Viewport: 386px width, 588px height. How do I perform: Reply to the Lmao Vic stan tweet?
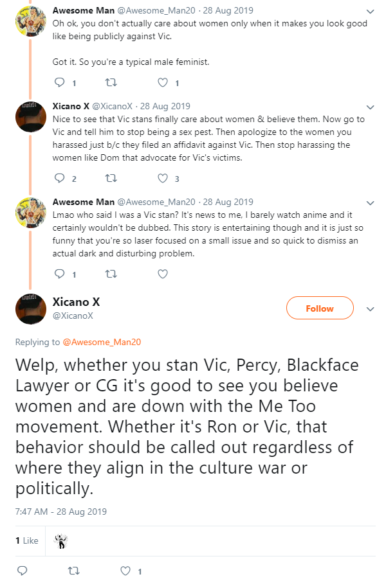[60, 274]
